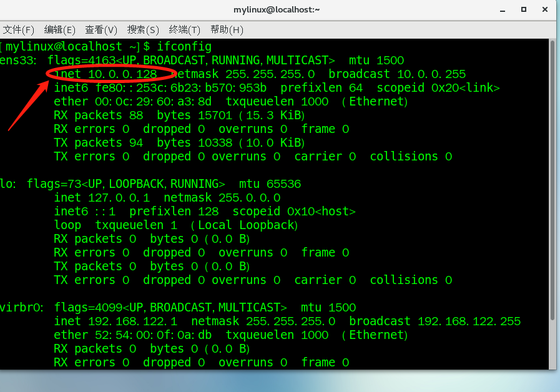Click the bytes 10338 value
This screenshot has height=392, width=560.
coord(195,143)
